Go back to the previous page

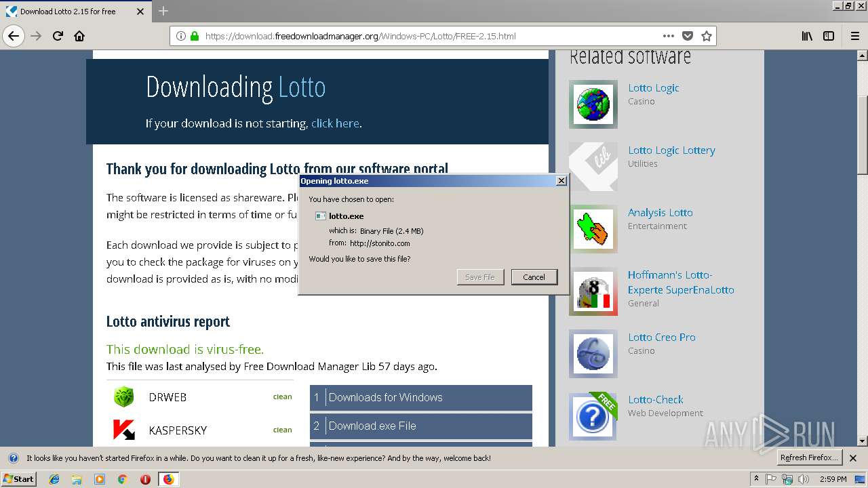coord(14,36)
